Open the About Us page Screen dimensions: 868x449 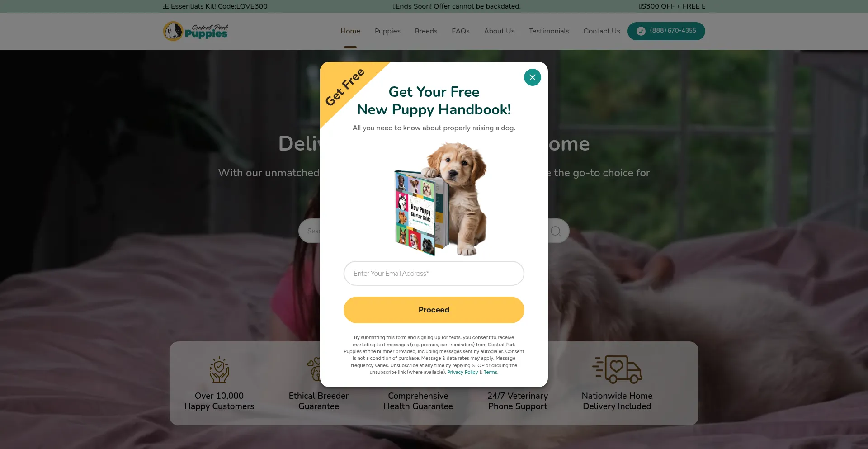coord(499,31)
